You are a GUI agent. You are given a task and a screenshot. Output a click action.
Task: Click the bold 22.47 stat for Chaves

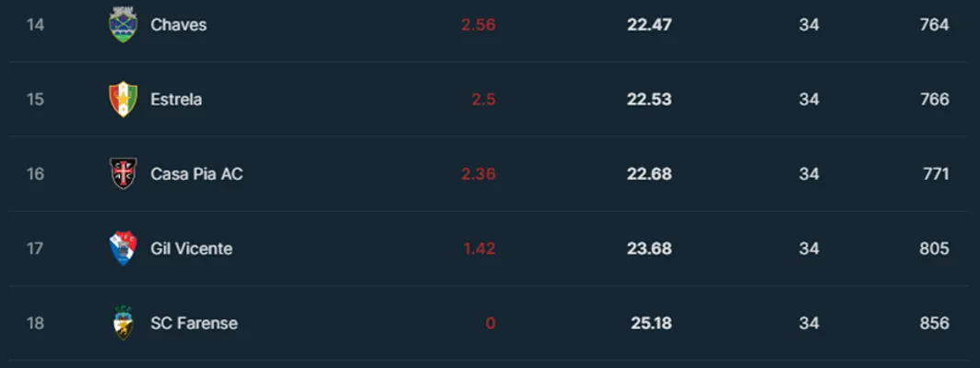[x=649, y=25]
